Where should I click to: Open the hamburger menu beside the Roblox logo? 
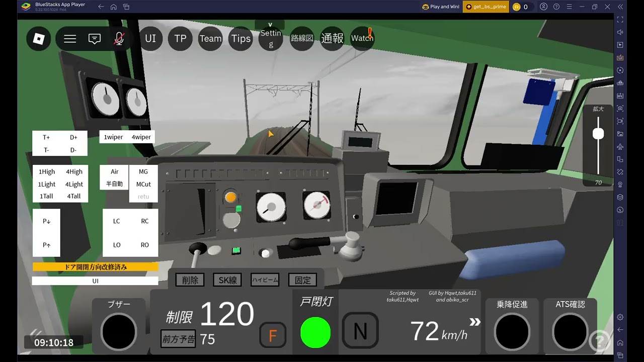pyautogui.click(x=70, y=39)
